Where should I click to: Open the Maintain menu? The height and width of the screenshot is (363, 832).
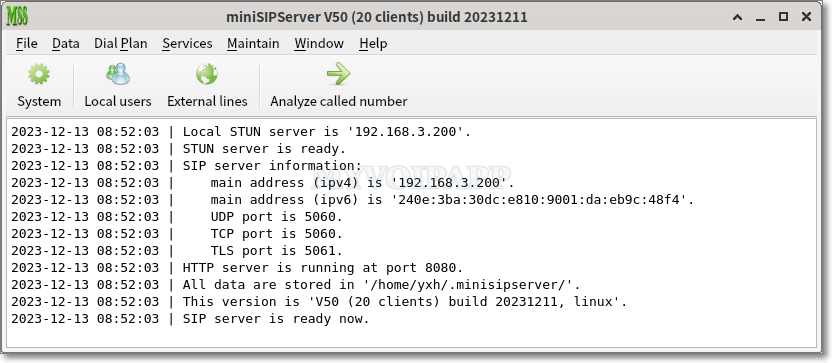(253, 44)
